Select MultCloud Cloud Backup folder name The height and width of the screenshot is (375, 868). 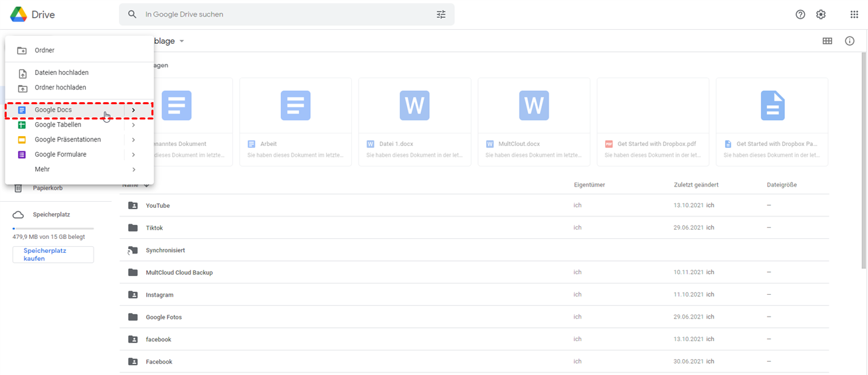179,273
